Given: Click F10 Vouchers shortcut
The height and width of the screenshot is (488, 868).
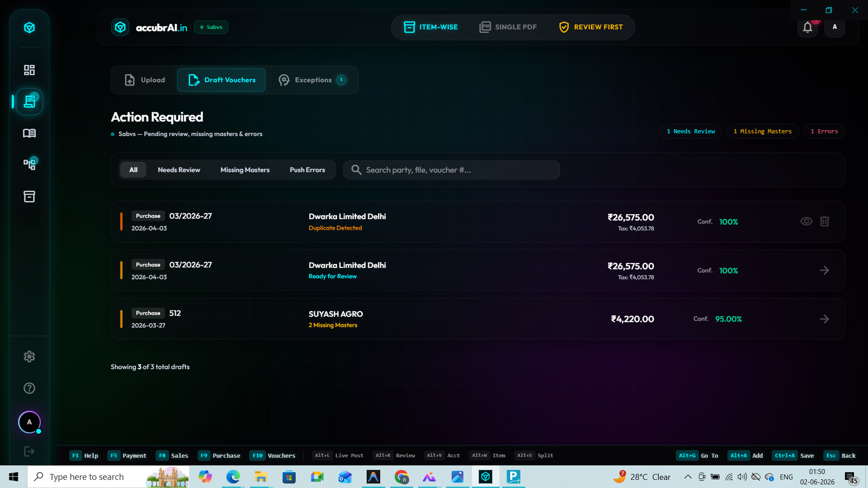Looking at the screenshot, I should 272,455.
